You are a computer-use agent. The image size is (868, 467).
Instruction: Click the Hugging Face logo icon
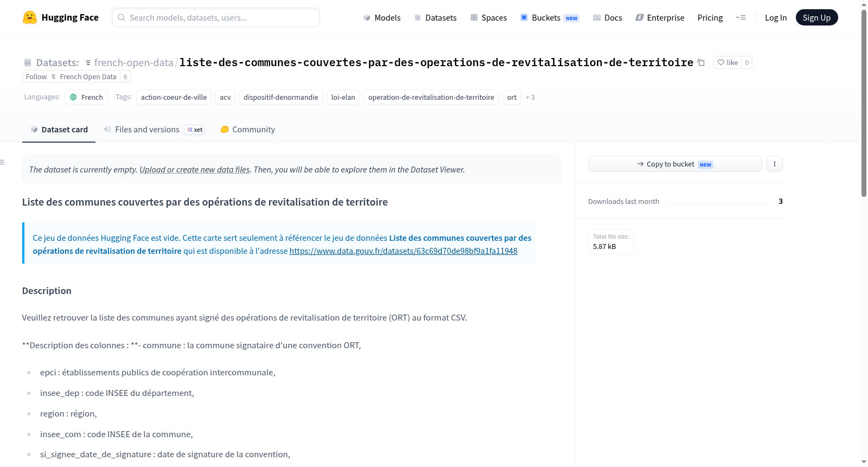(x=30, y=17)
